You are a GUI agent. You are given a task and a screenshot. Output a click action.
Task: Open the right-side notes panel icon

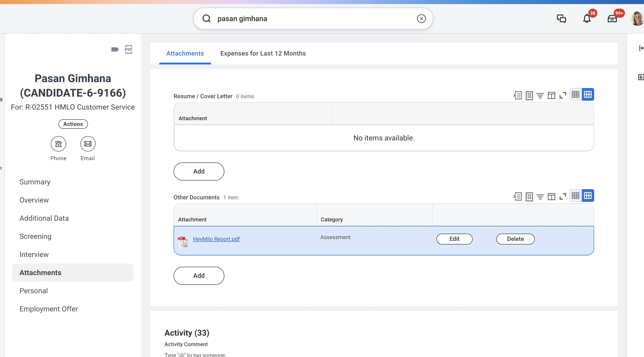tap(641, 77)
